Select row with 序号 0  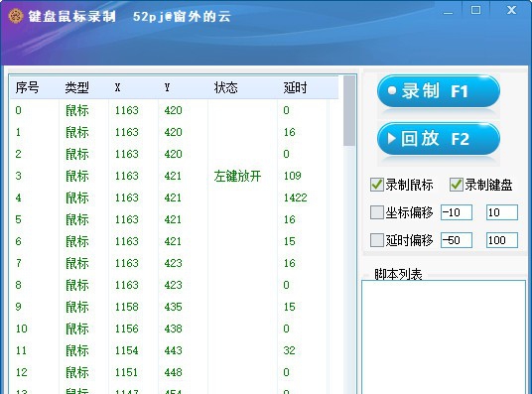[174, 110]
